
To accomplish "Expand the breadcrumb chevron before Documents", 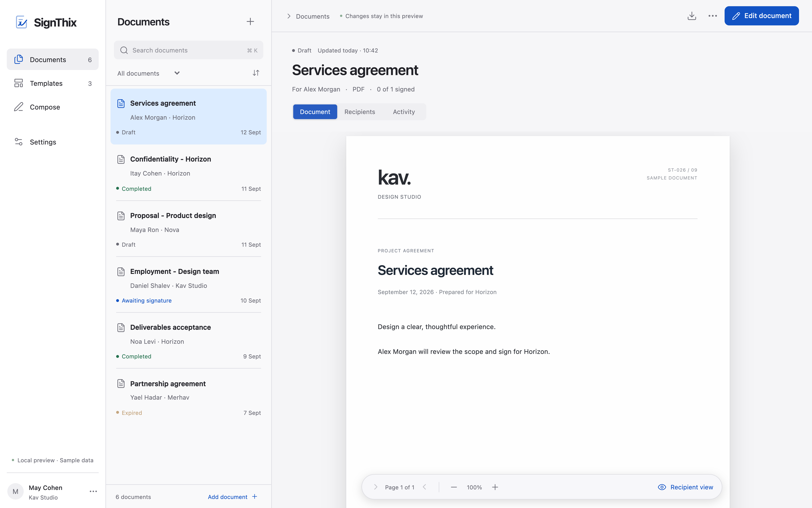I will click(289, 16).
